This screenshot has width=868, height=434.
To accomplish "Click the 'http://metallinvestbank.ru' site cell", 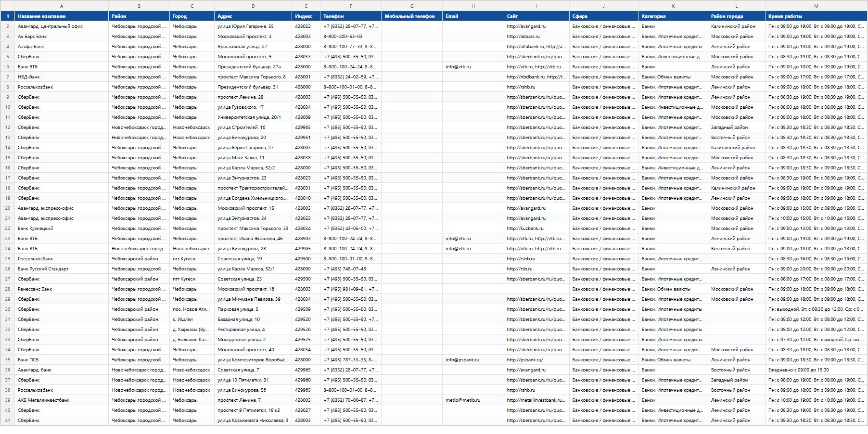I will click(x=536, y=400).
